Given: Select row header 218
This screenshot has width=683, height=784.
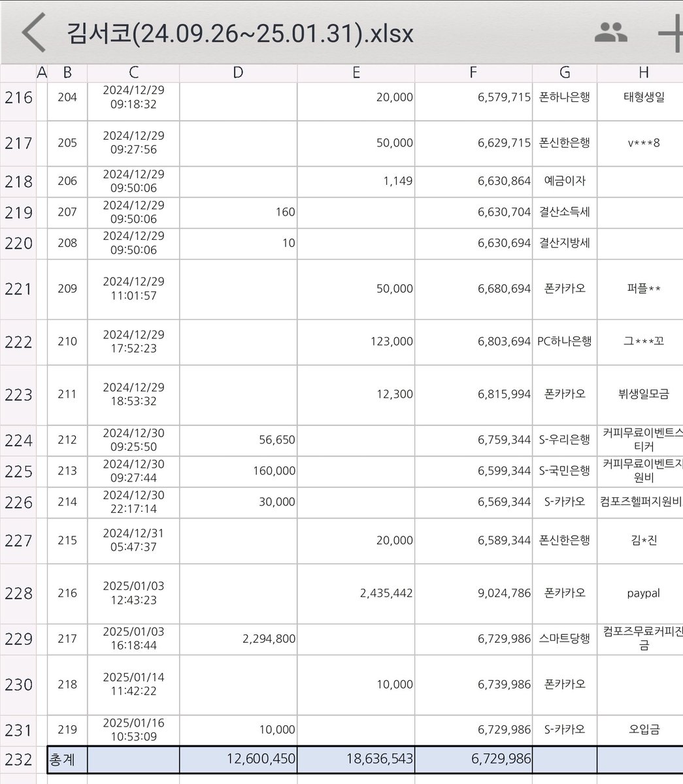Looking at the screenshot, I should coord(18,182).
